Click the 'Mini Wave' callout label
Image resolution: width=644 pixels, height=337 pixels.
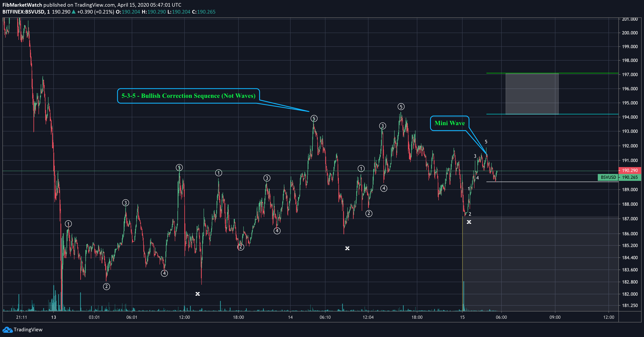coord(450,123)
